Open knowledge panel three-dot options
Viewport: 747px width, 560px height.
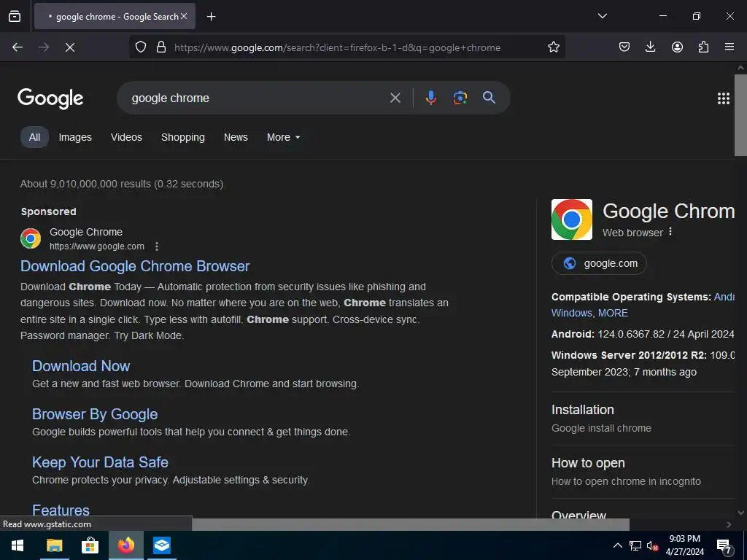tap(670, 231)
